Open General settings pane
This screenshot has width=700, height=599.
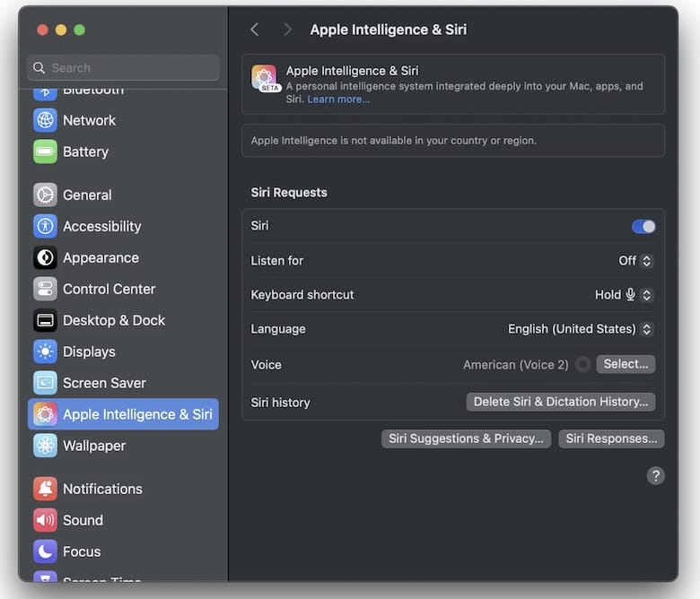[123, 195]
